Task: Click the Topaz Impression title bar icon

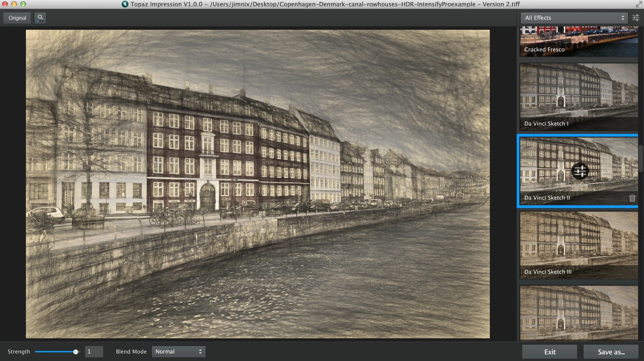Action: pos(125,4)
